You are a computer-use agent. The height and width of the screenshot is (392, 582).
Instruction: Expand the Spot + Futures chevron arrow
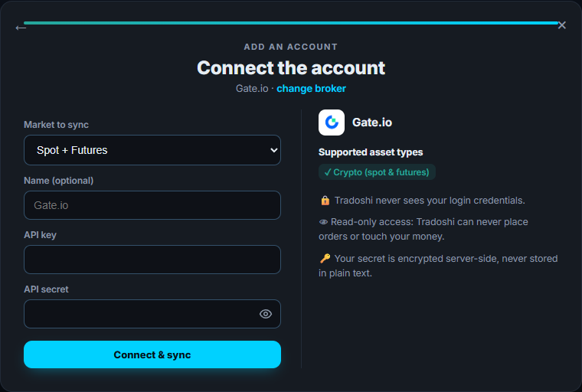274,150
